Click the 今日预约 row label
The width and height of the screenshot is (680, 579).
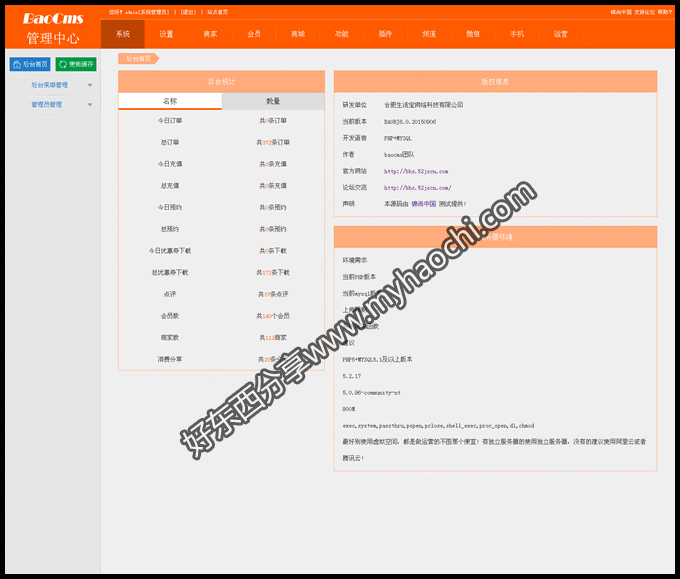coord(170,207)
